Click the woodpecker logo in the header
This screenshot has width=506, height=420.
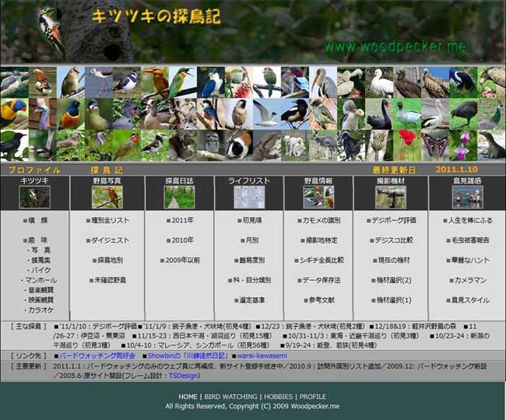tap(52, 29)
